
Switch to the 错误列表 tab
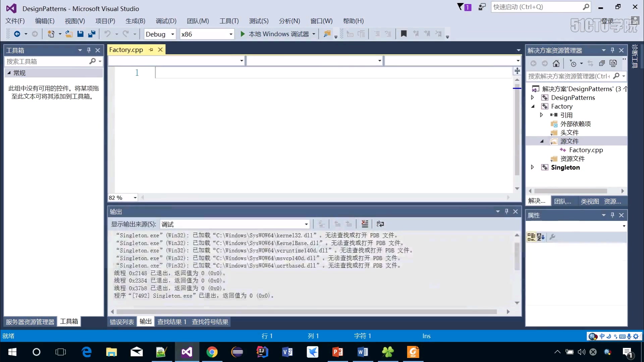click(x=122, y=322)
